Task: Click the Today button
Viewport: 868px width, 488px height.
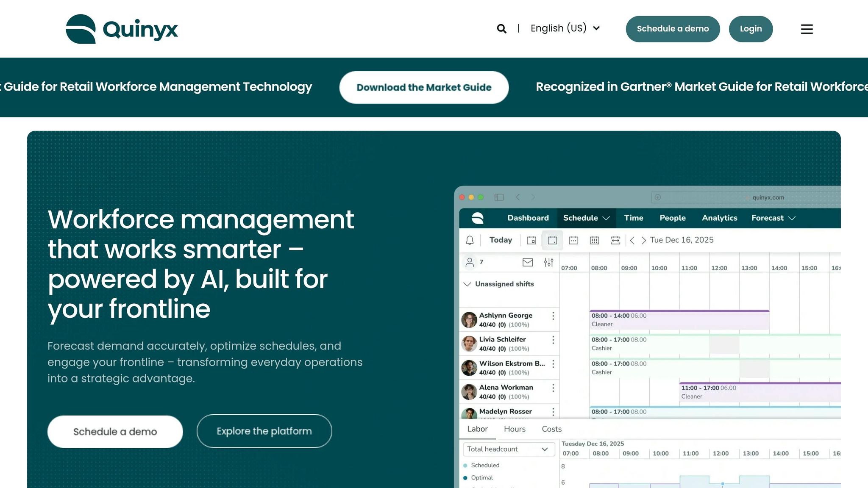Action: pos(501,240)
